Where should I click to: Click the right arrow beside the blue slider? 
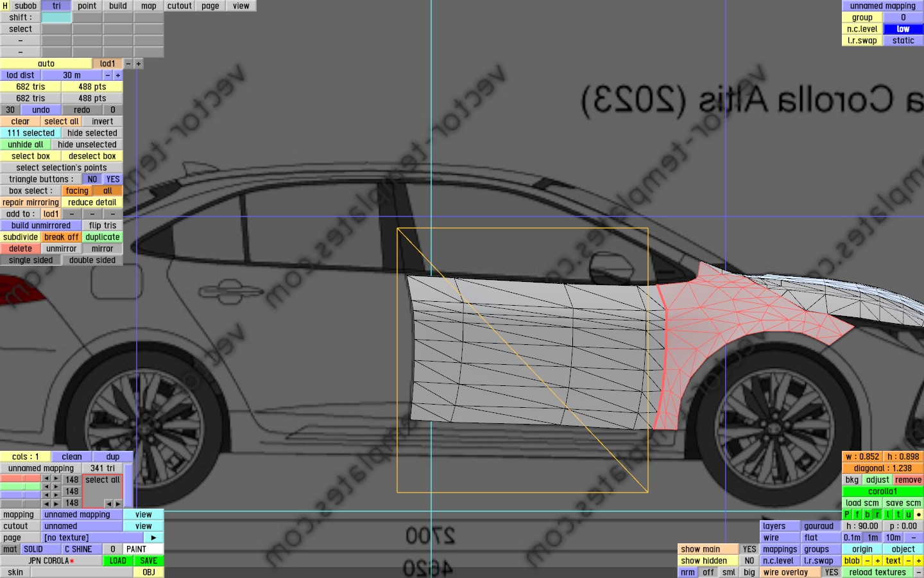coord(56,495)
